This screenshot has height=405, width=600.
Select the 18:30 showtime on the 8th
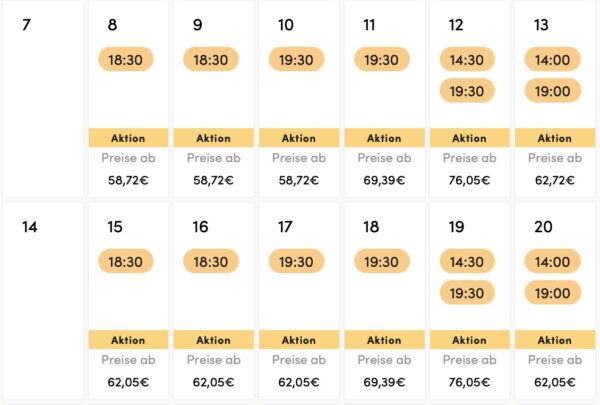126,59
